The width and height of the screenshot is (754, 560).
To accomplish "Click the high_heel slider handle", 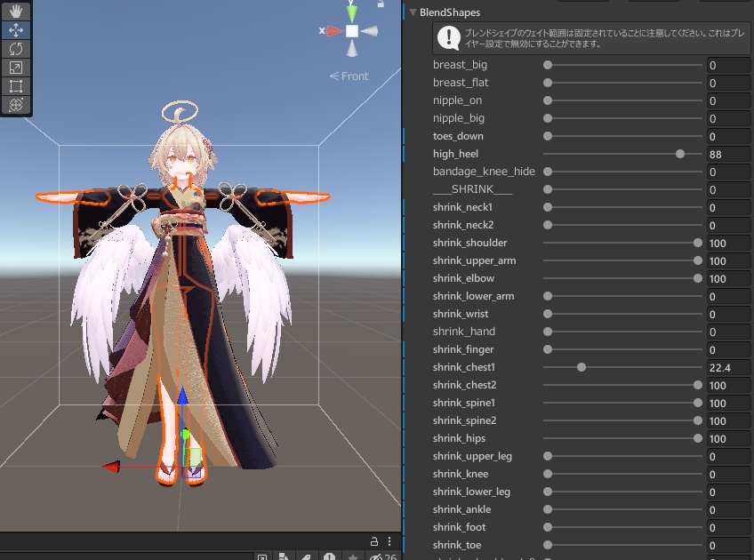I will tap(680, 154).
